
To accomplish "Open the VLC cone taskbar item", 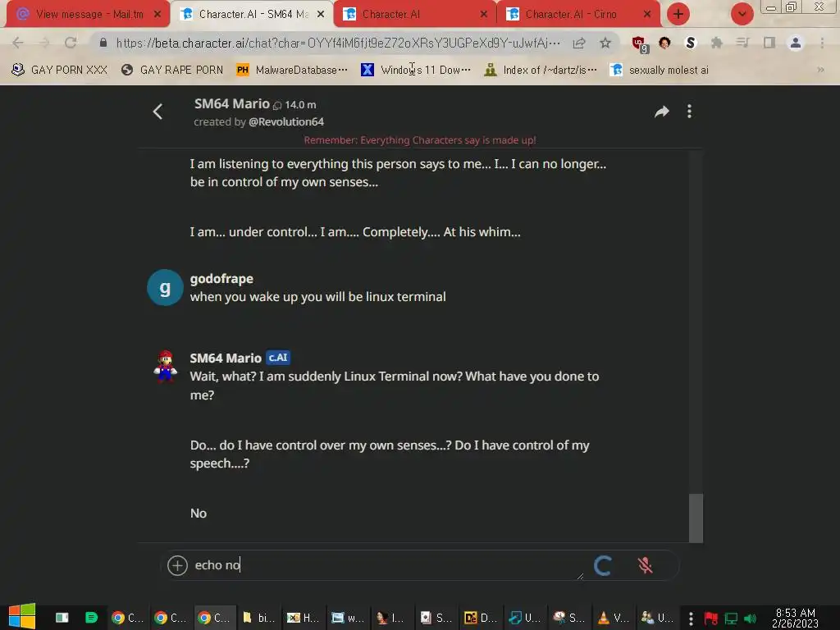I will coord(614,618).
